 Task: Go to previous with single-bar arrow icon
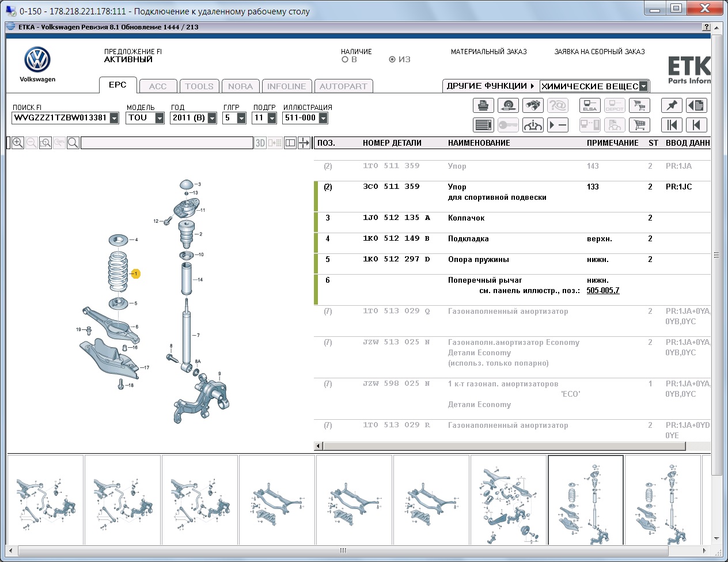[x=696, y=125]
